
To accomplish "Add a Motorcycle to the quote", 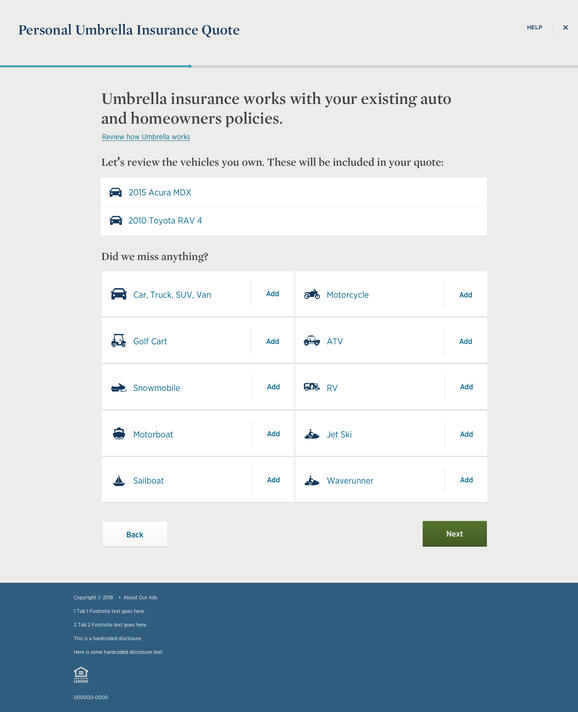I will tap(465, 295).
